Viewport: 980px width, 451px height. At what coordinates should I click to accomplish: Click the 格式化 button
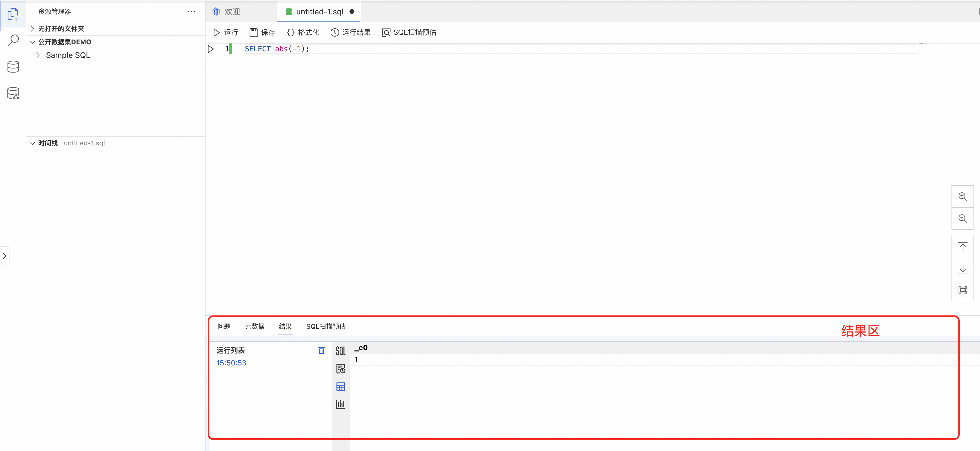click(x=303, y=32)
